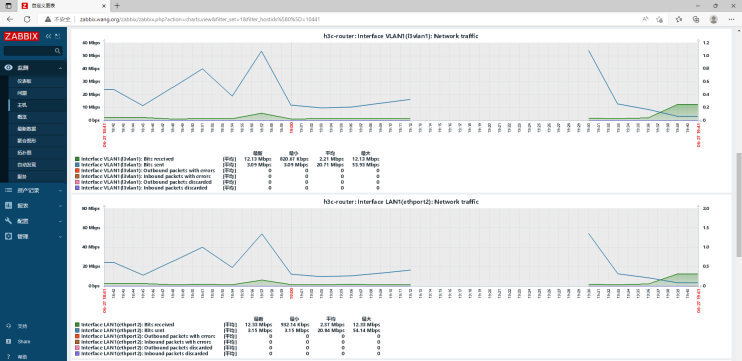Click legend text VLAN1 Inbound packets discarded
This screenshot has height=361, width=742.
144,188
